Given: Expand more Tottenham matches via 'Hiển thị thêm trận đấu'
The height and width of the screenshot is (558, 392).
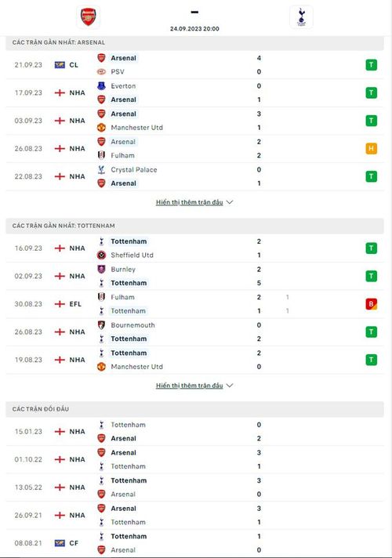Looking at the screenshot, I should click(x=190, y=386).
